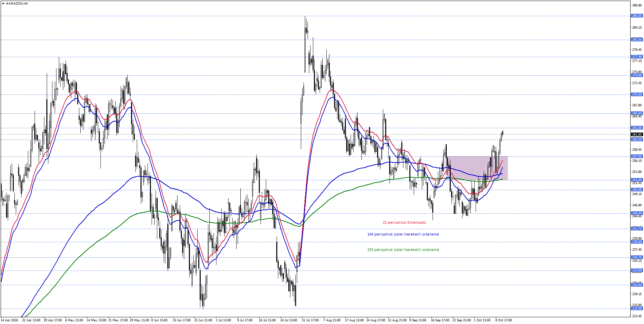Click the 250.00 horizontal level label

(x=637, y=190)
